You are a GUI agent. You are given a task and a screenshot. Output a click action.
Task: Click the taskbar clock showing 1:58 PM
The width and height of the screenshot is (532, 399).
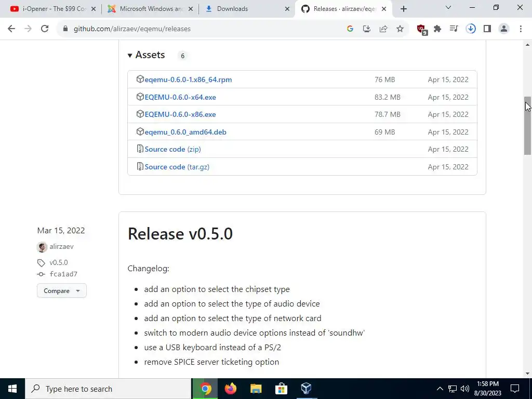[x=487, y=389]
